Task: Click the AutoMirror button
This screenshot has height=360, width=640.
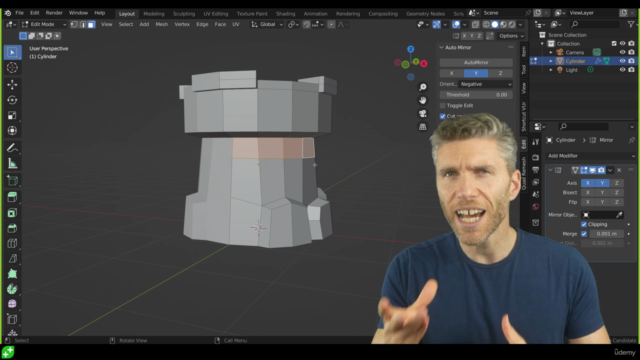Action: [x=476, y=62]
